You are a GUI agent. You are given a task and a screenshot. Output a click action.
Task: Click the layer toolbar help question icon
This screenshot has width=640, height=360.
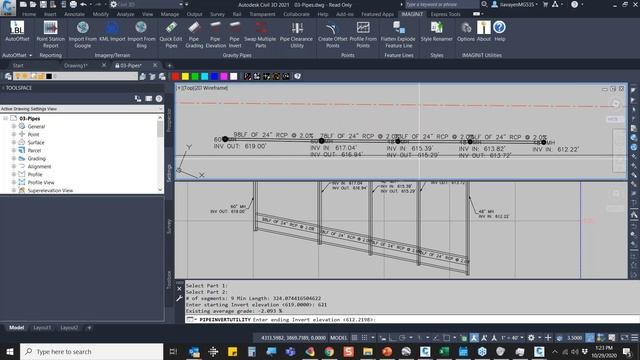298,76
